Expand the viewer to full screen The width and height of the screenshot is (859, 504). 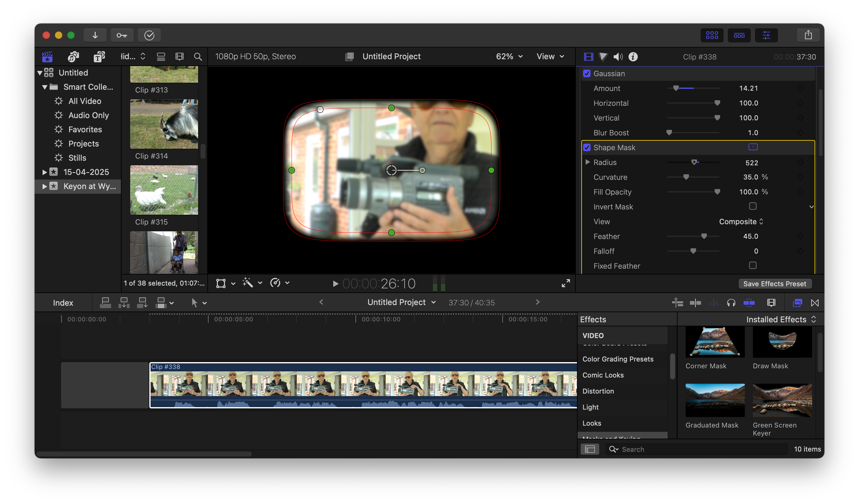click(x=566, y=283)
